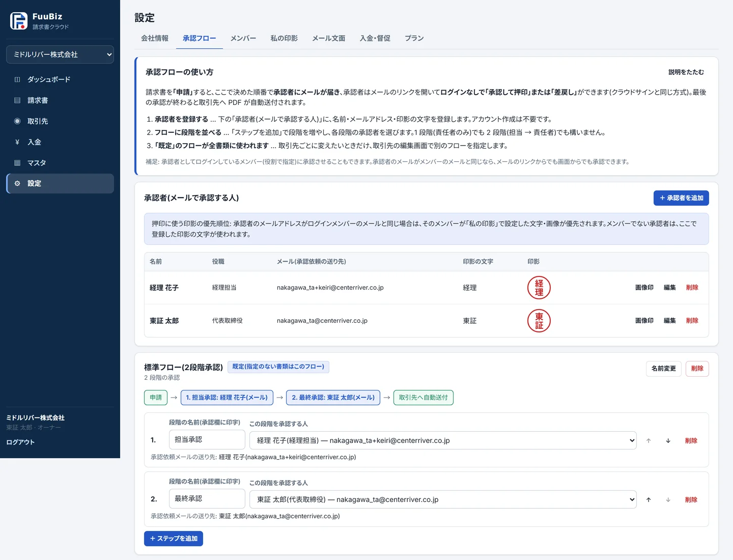The height and width of the screenshot is (560, 733).
Task: Click 画像印 for 東証 太郎
Action: pos(644,321)
